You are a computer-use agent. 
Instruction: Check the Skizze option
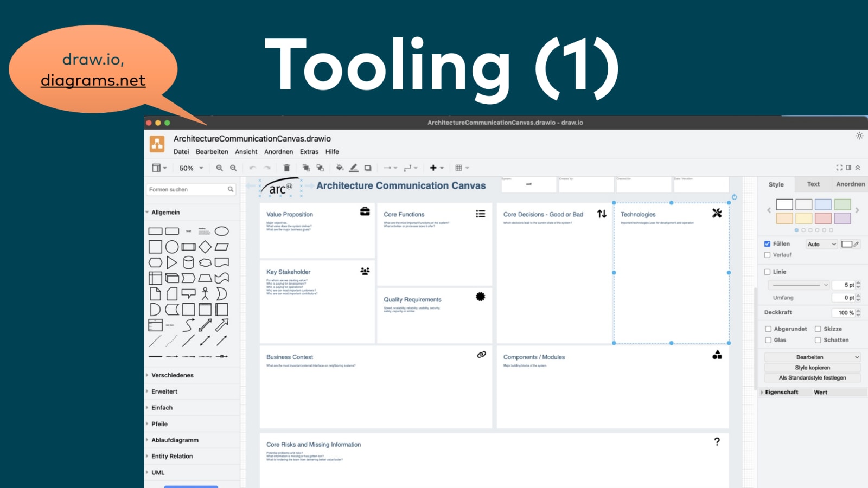818,329
